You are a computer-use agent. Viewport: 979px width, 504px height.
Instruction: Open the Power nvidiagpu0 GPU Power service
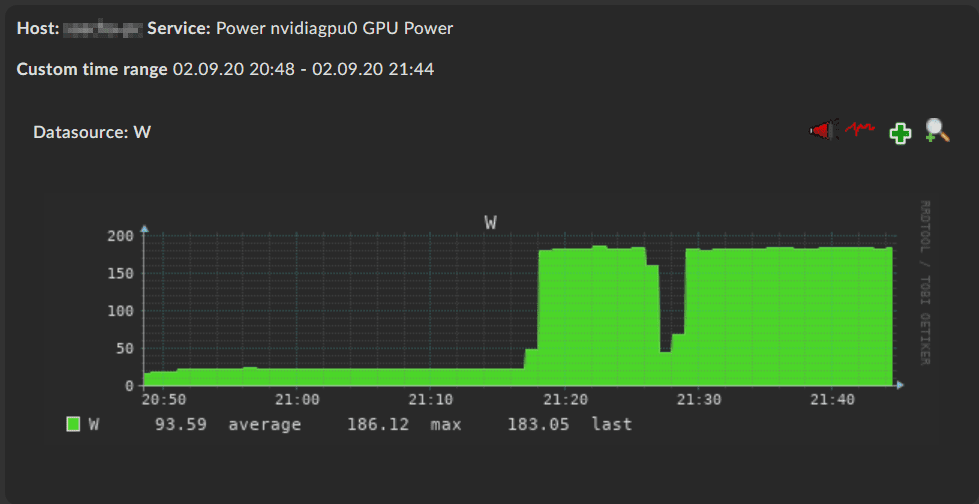tap(335, 28)
